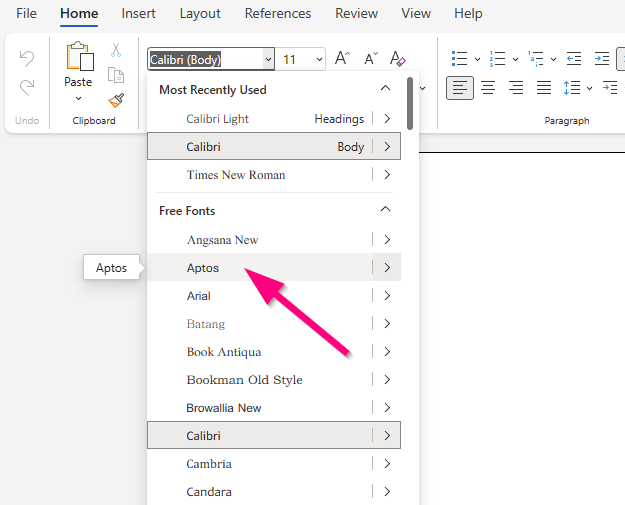Open the font size dropdown

(x=319, y=59)
